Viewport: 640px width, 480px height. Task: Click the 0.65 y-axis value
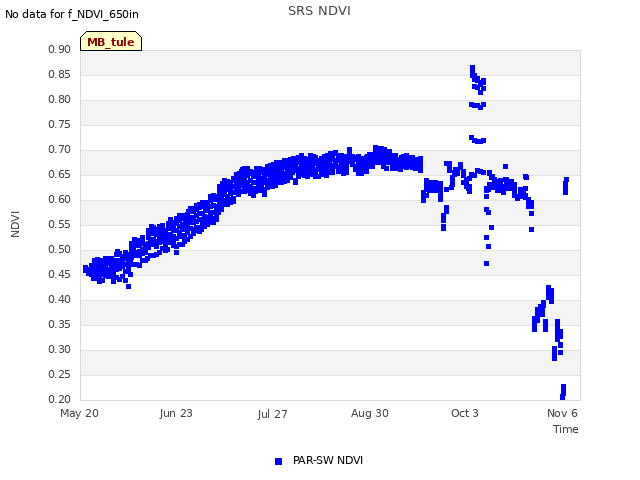(60, 174)
